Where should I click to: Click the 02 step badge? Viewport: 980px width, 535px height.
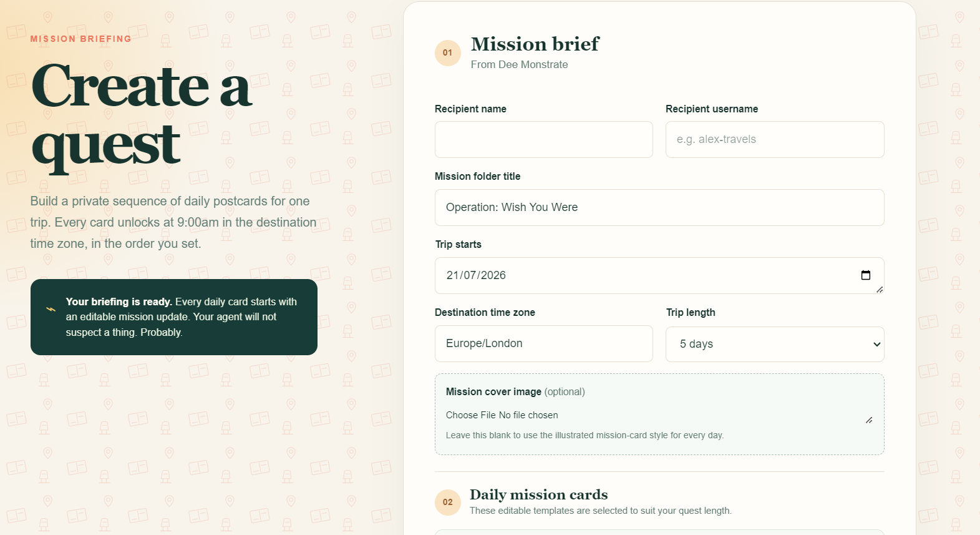click(x=447, y=502)
